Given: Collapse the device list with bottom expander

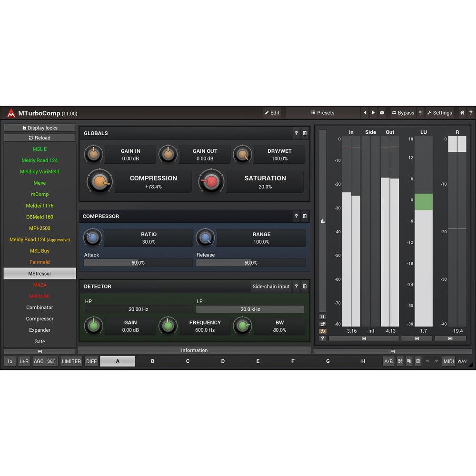Looking at the screenshot, I should 40,351.
